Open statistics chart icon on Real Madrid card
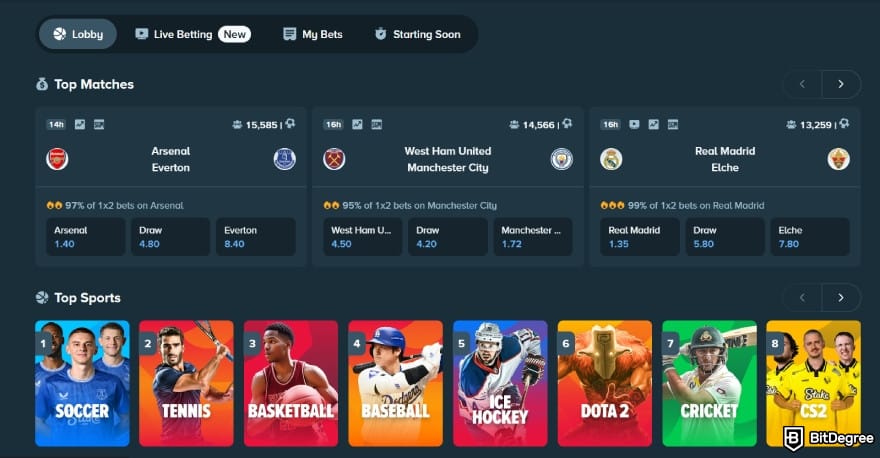 (x=653, y=125)
